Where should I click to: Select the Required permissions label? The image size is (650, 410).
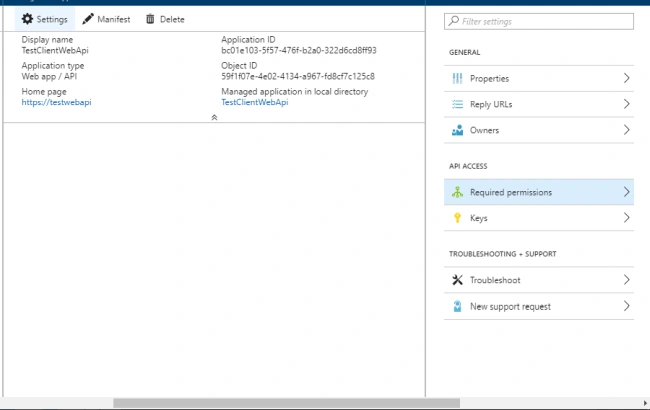pyautogui.click(x=511, y=192)
